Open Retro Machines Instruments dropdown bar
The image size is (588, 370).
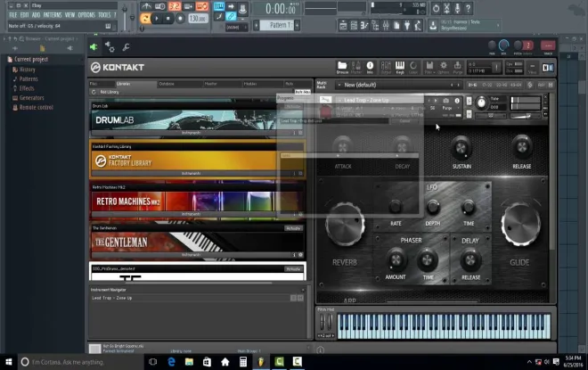click(x=192, y=214)
